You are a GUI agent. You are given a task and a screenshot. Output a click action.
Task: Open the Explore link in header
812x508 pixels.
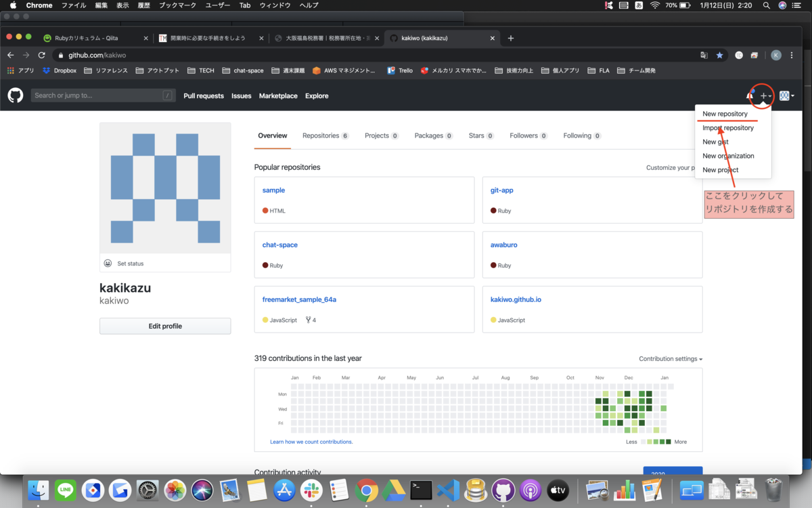(317, 96)
